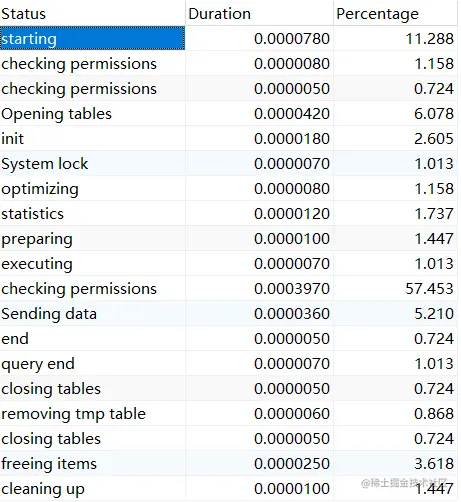
Task: Click the 57.453 percentage cell
Action: 395,288
